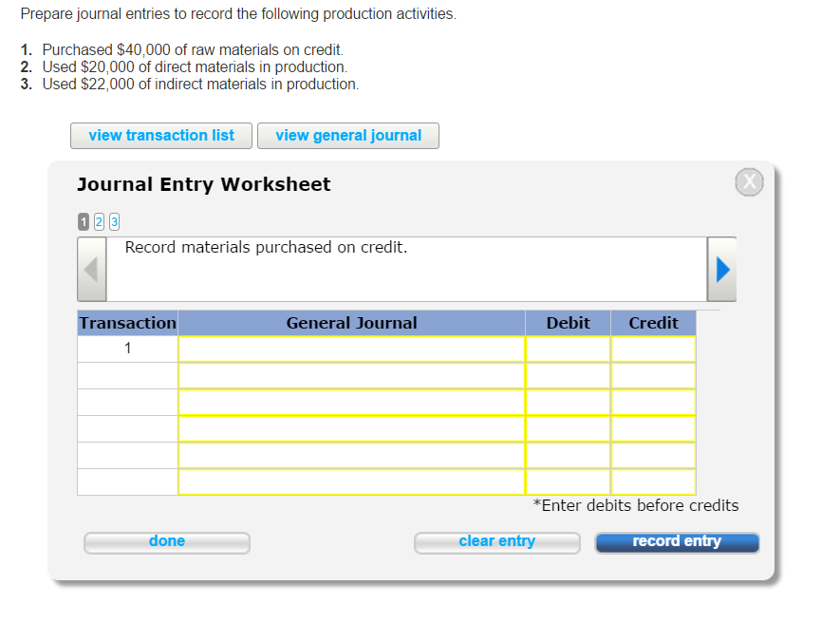
Task: Click the third row Debit cell
Action: pos(568,401)
